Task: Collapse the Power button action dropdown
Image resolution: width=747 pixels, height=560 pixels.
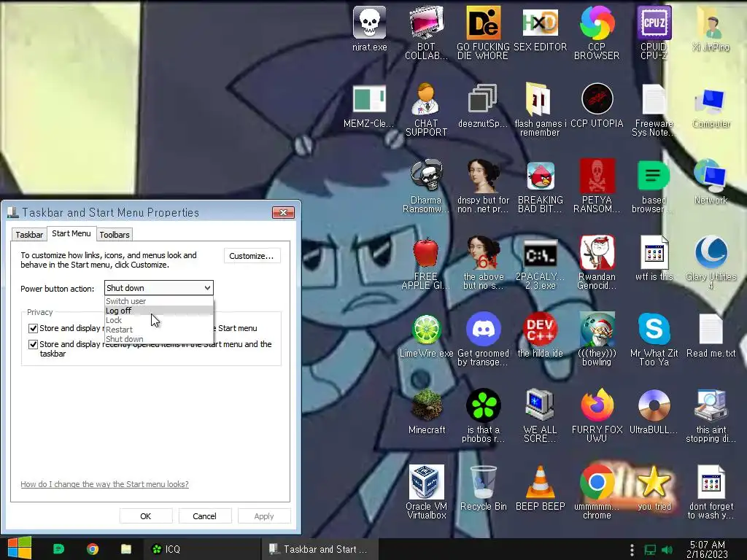Action: (207, 287)
